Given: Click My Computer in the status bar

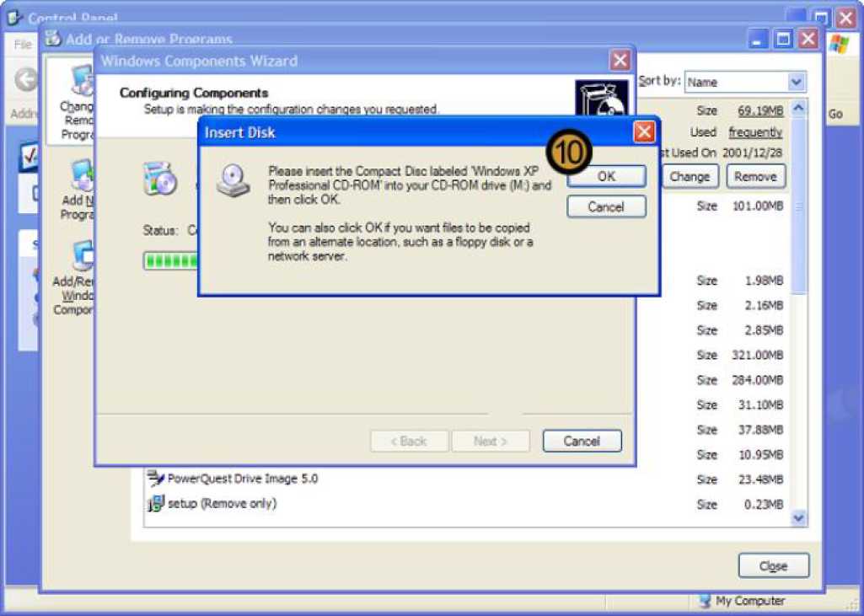Looking at the screenshot, I should pos(743,601).
